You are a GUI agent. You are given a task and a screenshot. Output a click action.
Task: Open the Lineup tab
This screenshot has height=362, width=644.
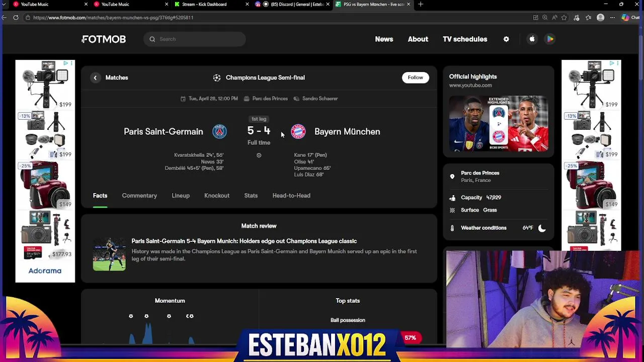181,196
